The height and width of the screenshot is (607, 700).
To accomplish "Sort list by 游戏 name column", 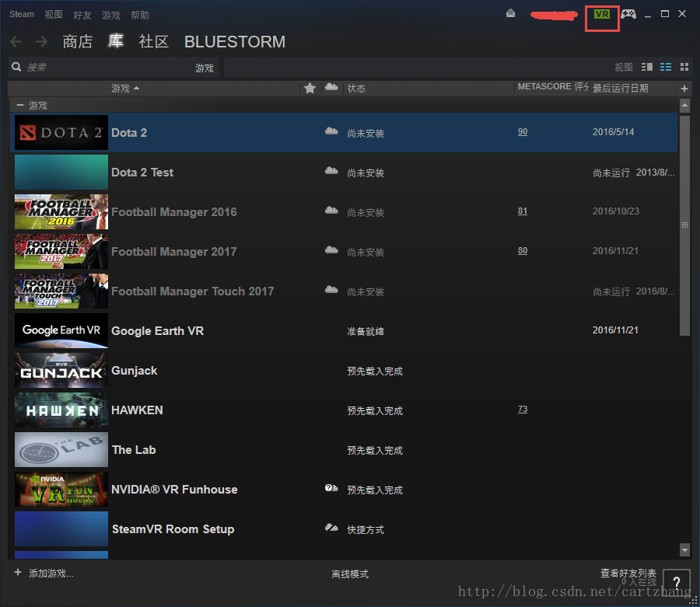I will (x=125, y=89).
